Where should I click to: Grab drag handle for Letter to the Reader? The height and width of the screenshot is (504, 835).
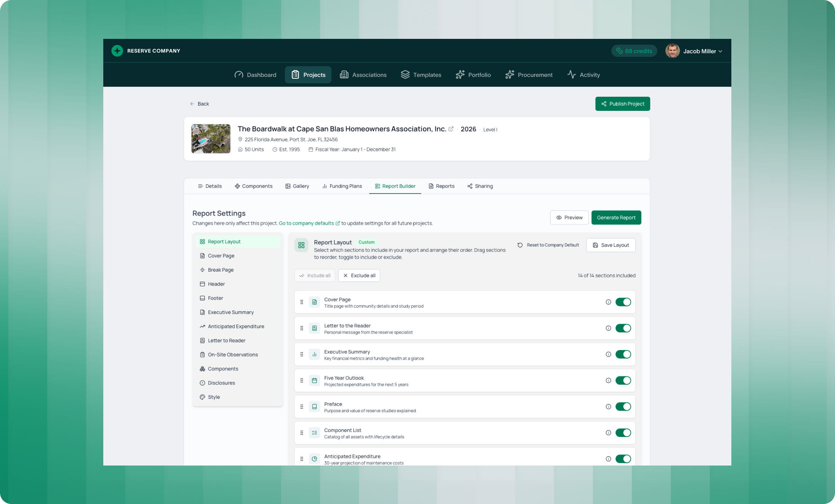301,328
